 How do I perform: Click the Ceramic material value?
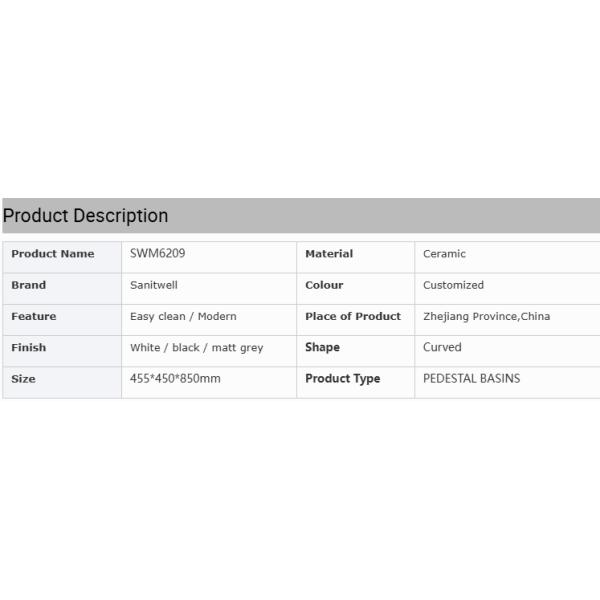444,254
